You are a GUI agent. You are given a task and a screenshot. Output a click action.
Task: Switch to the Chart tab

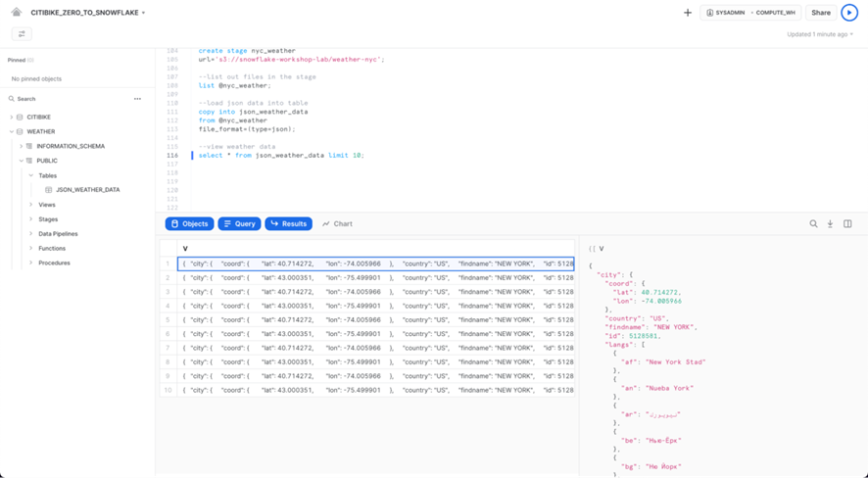338,224
